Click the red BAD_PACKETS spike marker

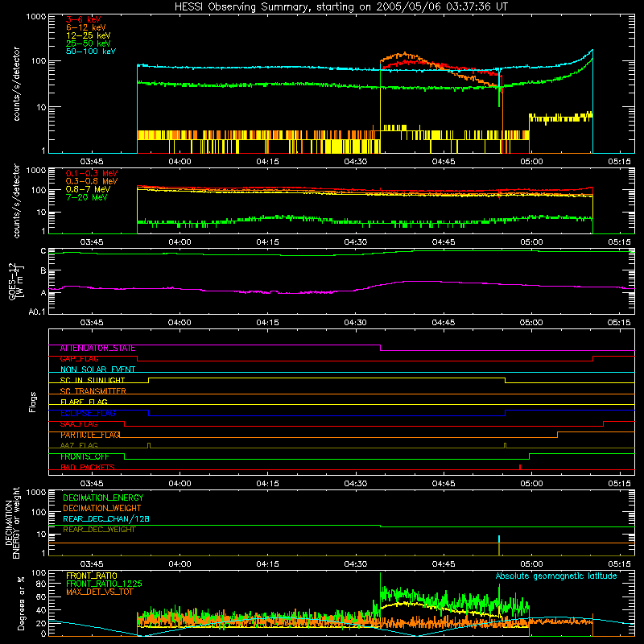pyautogui.click(x=520, y=467)
